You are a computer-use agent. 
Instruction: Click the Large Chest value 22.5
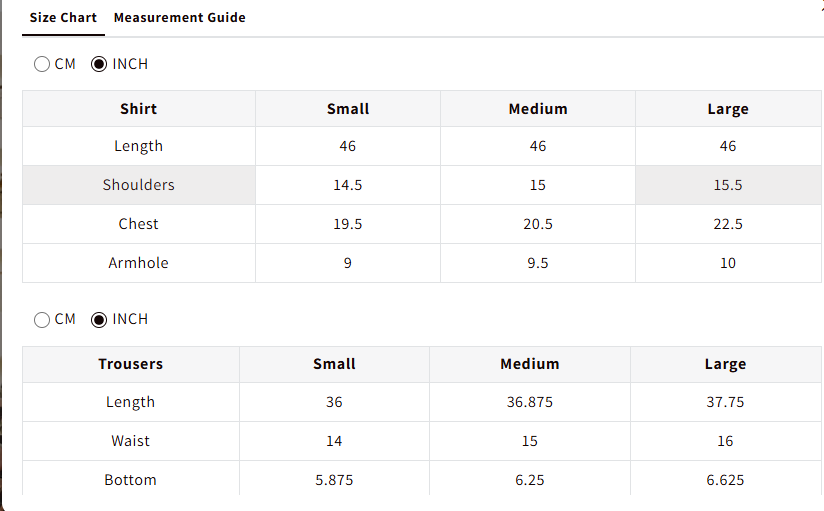728,224
